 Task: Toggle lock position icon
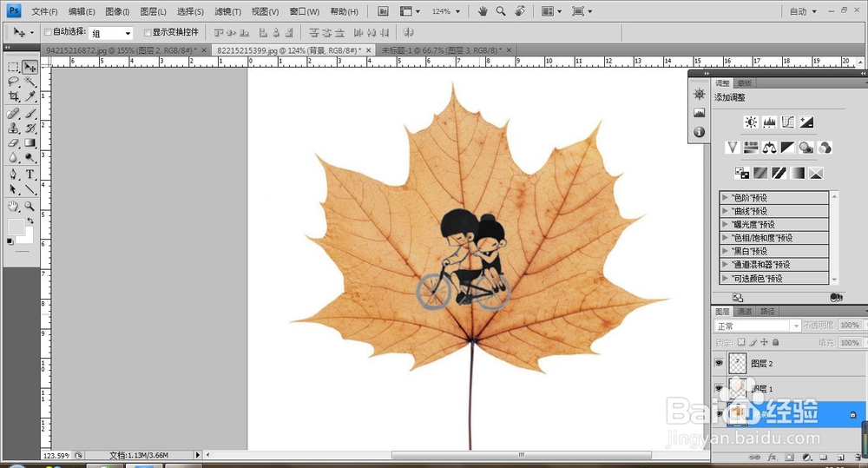click(x=765, y=342)
